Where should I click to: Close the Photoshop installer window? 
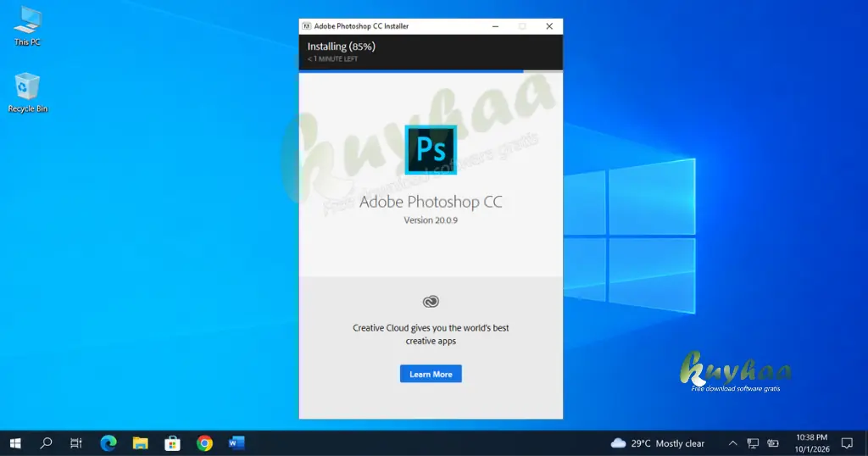(549, 26)
